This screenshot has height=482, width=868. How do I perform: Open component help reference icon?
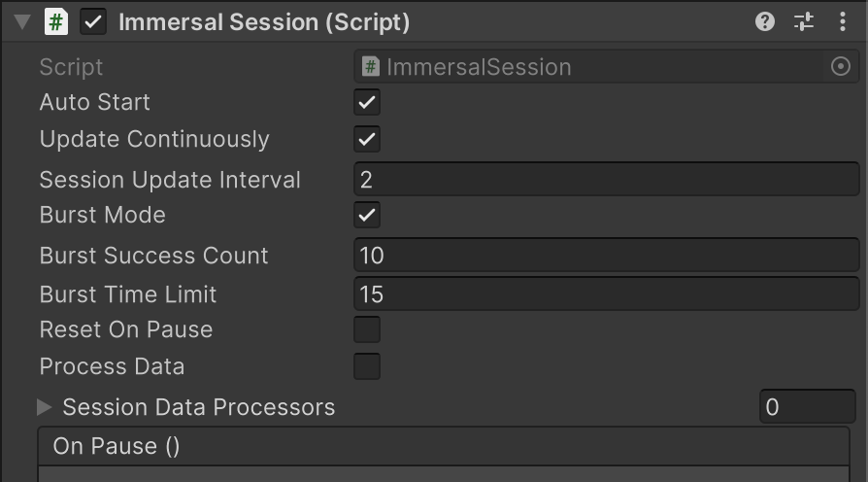[x=764, y=22]
